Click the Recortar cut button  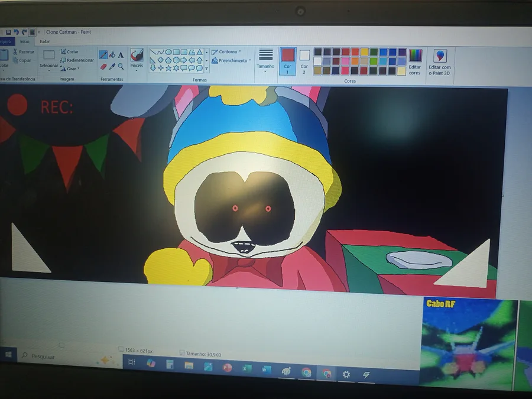[x=24, y=51]
